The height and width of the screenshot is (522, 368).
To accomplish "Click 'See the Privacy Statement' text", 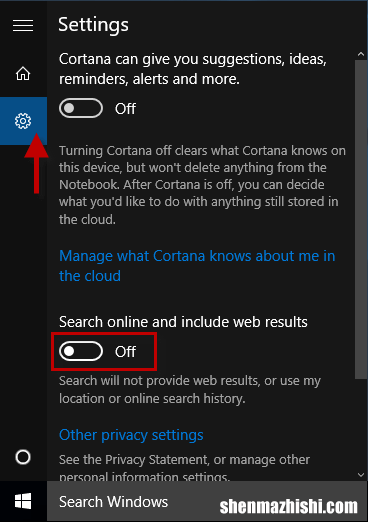I will click(x=184, y=467).
